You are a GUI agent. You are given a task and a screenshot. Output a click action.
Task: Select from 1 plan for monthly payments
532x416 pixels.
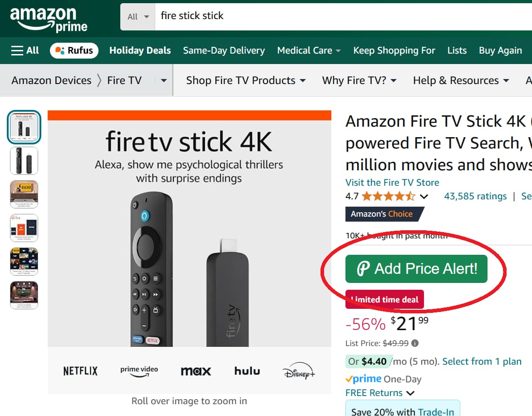click(482, 361)
